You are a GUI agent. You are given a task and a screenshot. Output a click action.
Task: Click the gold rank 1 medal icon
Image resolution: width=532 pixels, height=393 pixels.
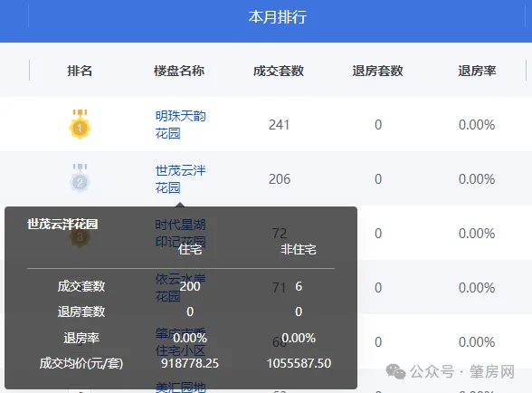(x=80, y=124)
